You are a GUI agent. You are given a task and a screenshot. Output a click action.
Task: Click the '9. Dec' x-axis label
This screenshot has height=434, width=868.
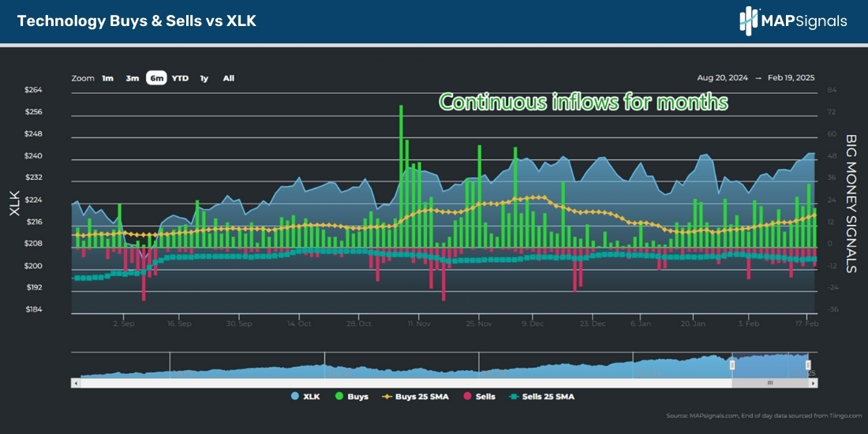(x=531, y=323)
